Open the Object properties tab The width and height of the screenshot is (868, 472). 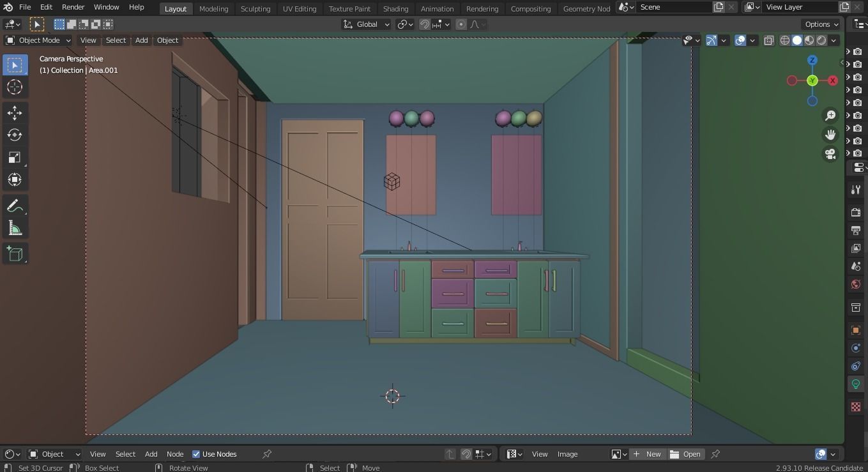pos(857,330)
